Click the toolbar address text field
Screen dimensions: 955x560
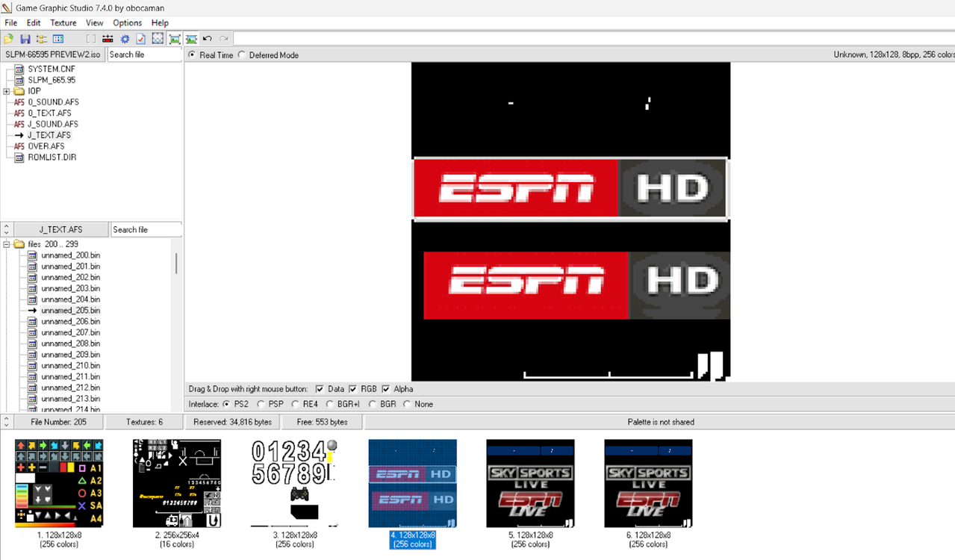click(594, 39)
